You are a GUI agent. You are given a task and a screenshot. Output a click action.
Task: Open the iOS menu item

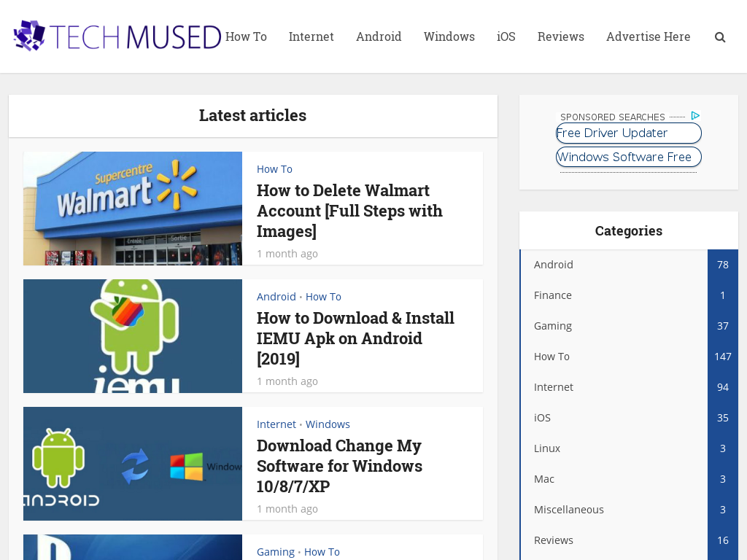(x=506, y=36)
